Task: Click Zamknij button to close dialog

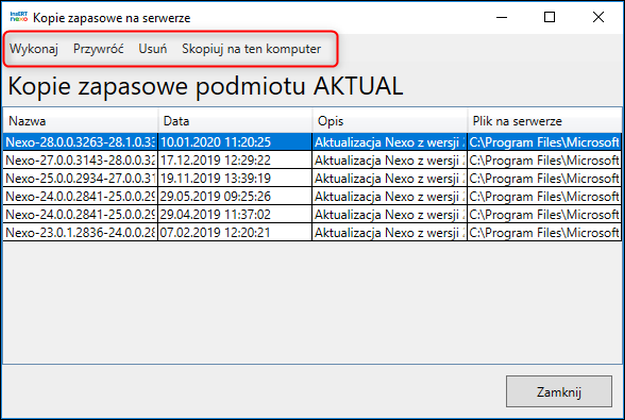Action: tap(559, 391)
